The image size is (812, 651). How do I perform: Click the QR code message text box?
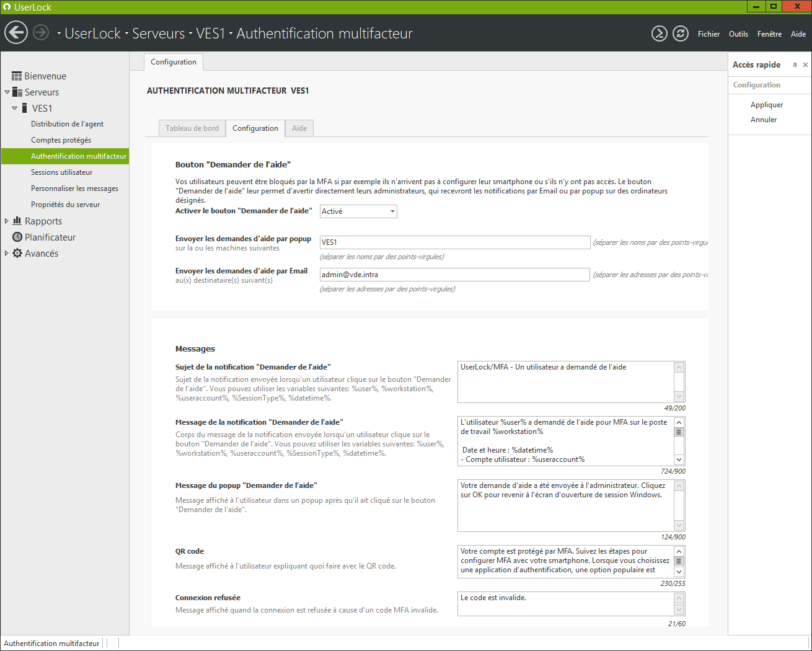tap(566, 561)
